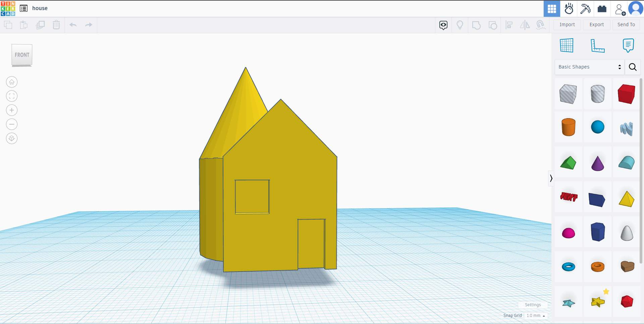This screenshot has height=324, width=644.
Task: Select the red Icosahedron shape
Action: point(626,302)
